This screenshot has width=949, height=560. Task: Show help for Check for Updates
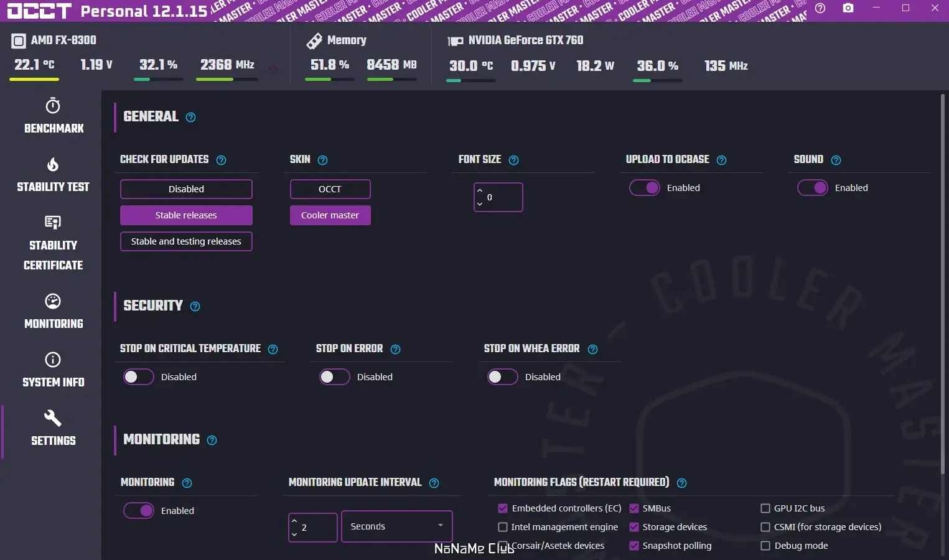pos(221,160)
